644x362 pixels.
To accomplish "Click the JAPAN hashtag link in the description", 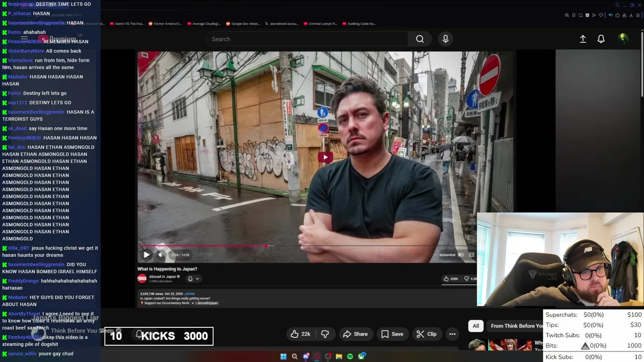I will tap(189, 294).
